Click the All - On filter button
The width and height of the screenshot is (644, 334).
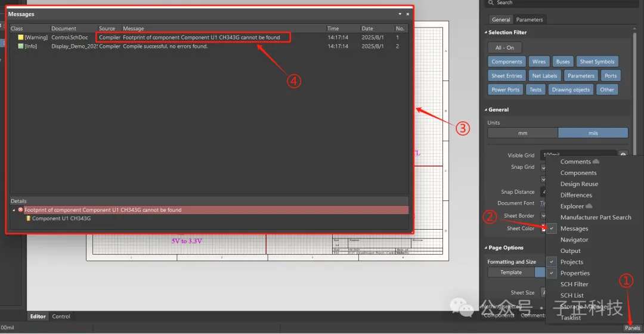pos(505,48)
